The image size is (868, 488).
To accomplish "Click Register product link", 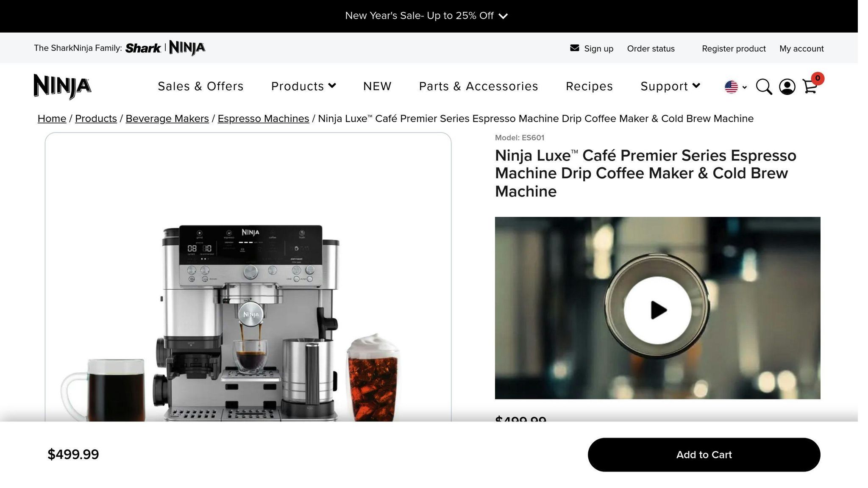I will 734,48.
